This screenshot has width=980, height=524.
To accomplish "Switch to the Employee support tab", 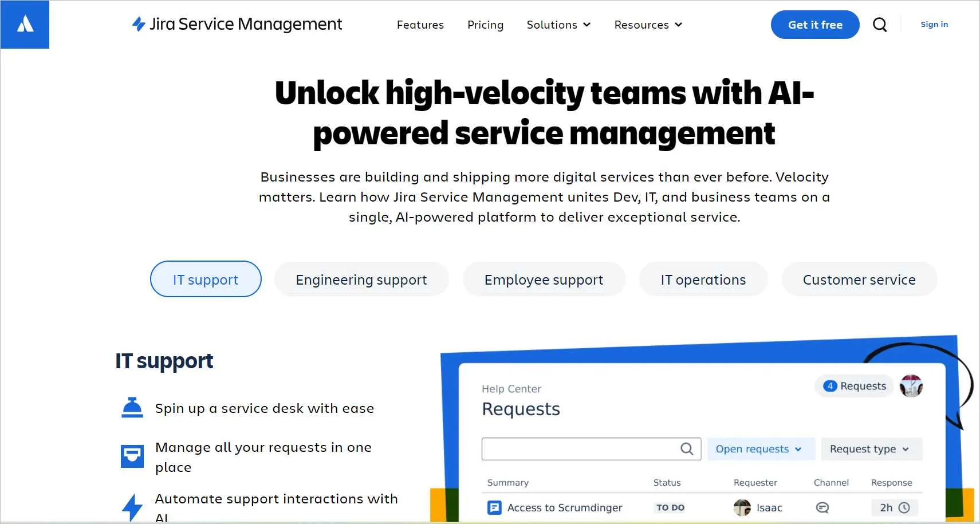I will (544, 279).
